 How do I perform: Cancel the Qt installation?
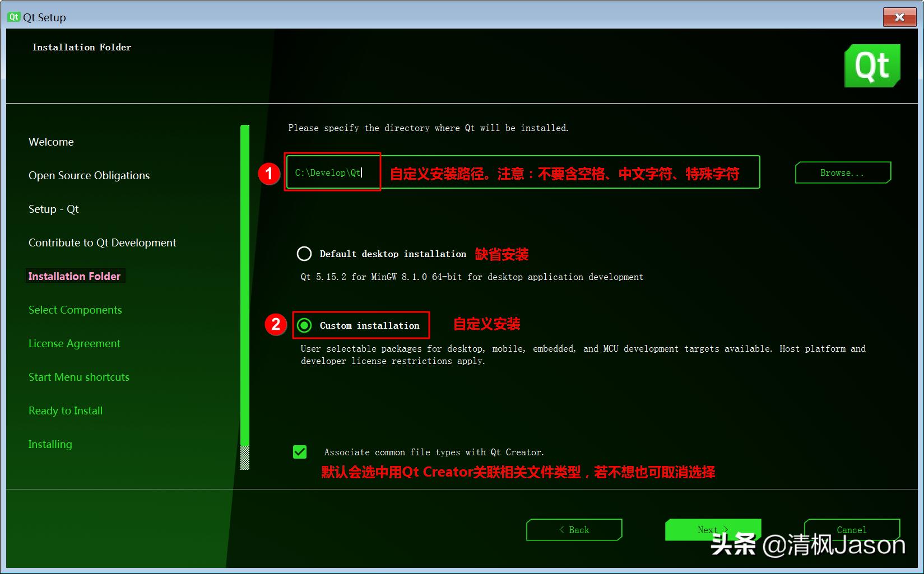click(852, 529)
